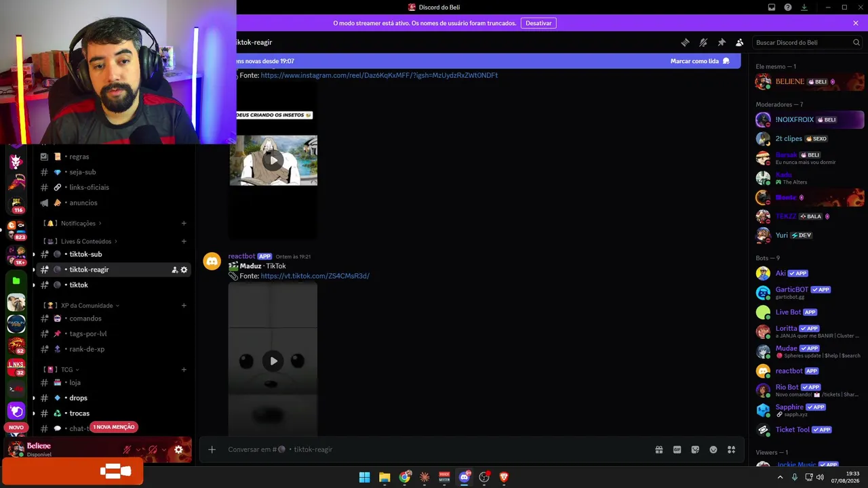The image size is (868, 488).
Task: Open the GIF picker
Action: pyautogui.click(x=677, y=449)
